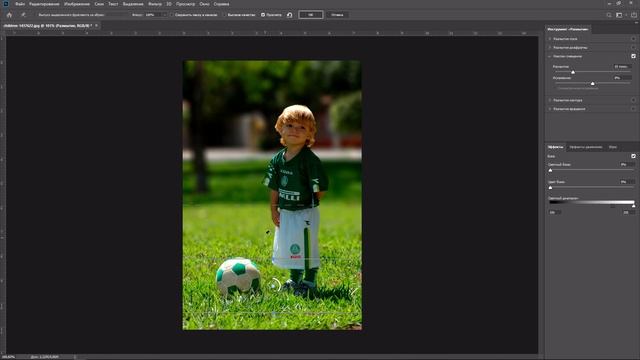
Task: Click left light range value field
Action: point(555,212)
